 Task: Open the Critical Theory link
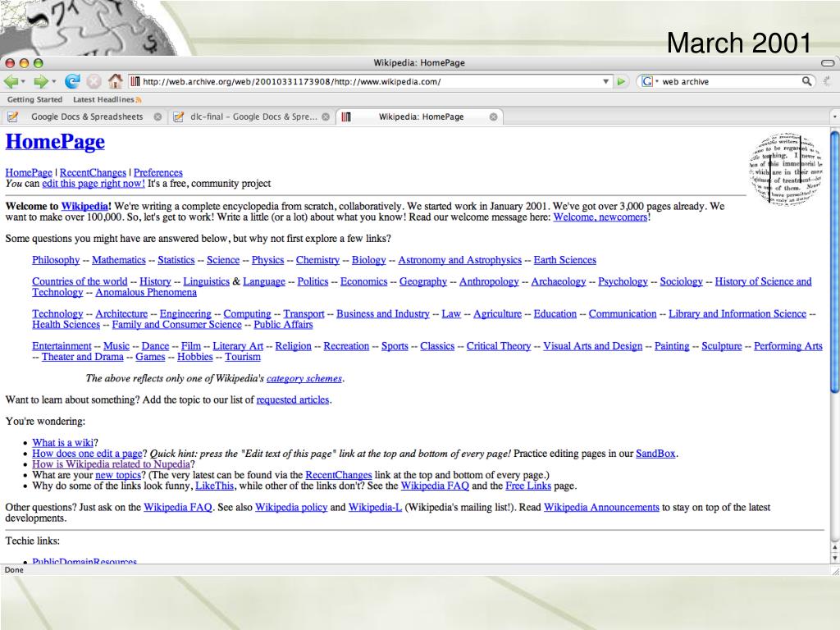point(499,346)
